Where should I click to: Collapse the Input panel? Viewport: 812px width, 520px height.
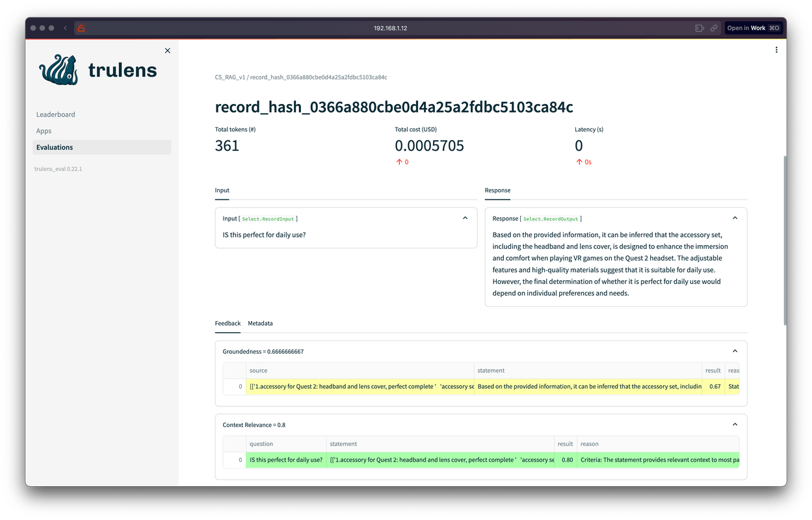[x=465, y=218]
